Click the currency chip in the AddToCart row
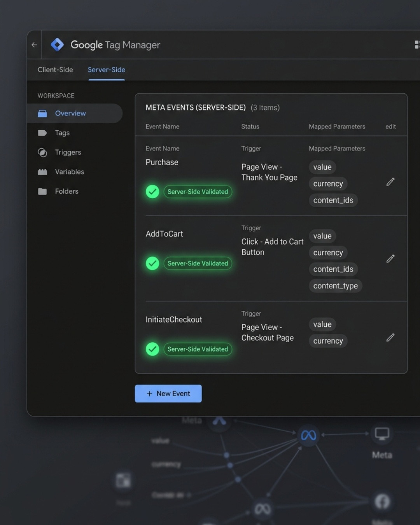The height and width of the screenshot is (525, 420). click(x=328, y=252)
